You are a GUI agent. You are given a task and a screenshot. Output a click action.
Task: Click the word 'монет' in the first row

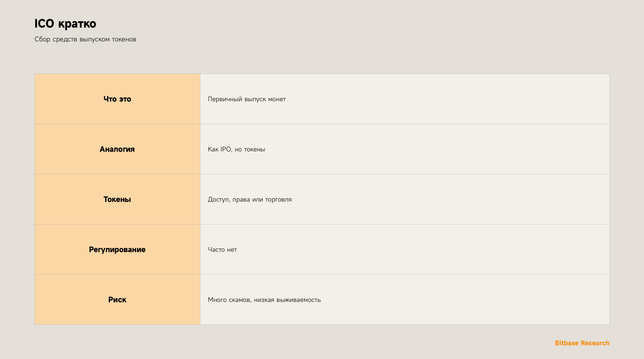(x=277, y=99)
